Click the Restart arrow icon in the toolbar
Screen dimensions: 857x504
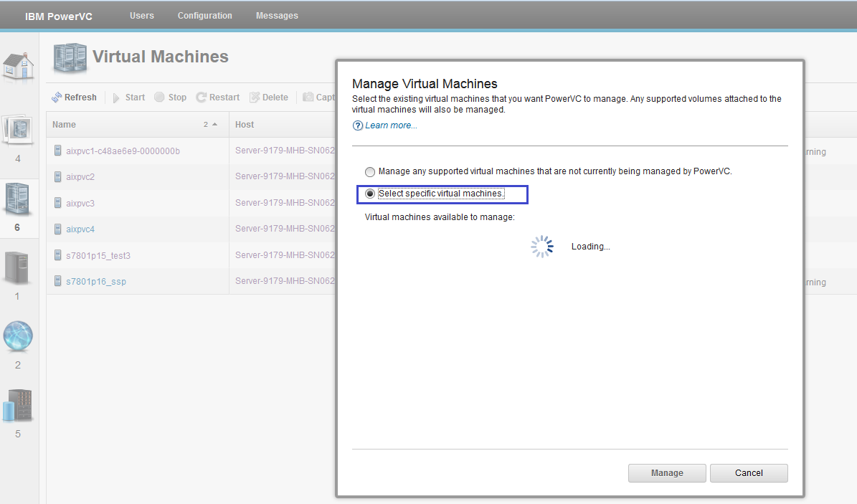tap(201, 98)
